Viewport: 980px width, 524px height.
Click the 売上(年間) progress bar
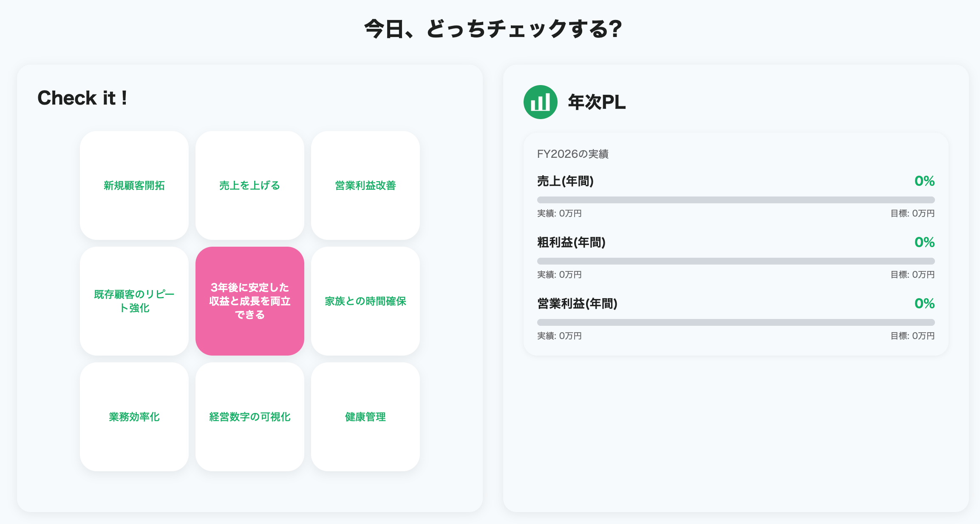[x=736, y=200]
